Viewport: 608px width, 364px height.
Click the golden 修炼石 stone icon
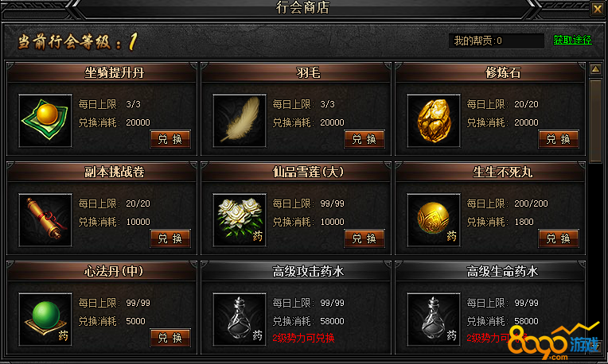click(x=434, y=121)
